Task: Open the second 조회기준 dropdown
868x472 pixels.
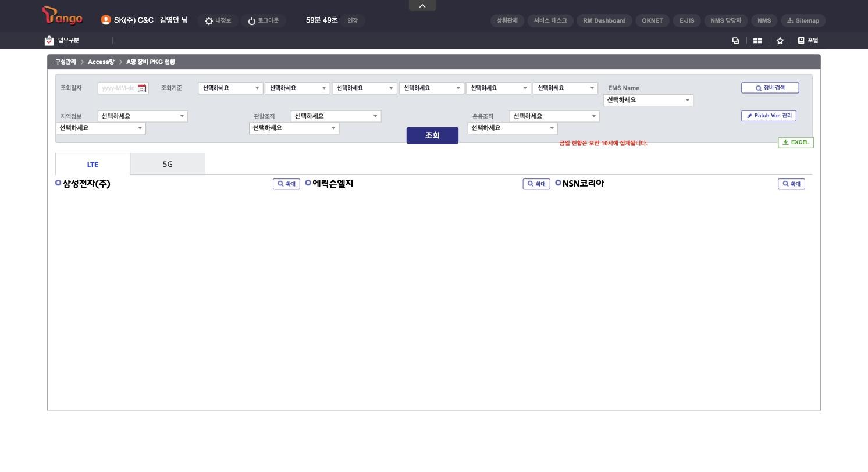Action: [x=297, y=88]
